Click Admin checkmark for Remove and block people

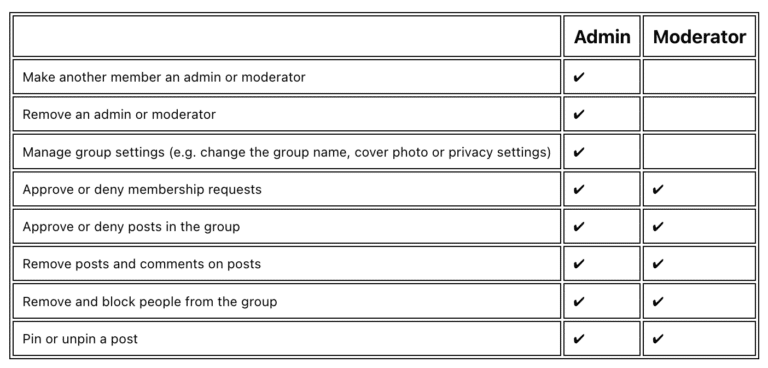click(x=579, y=301)
